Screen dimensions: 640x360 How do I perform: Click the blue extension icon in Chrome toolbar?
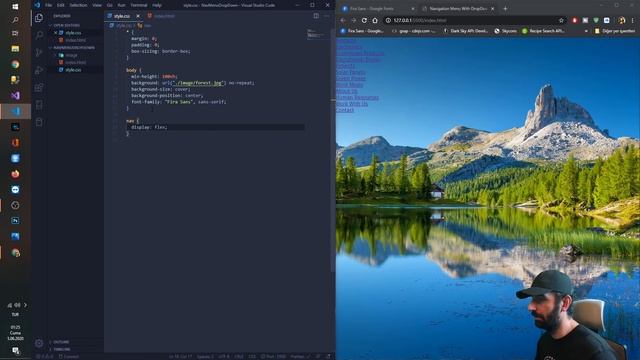click(607, 20)
